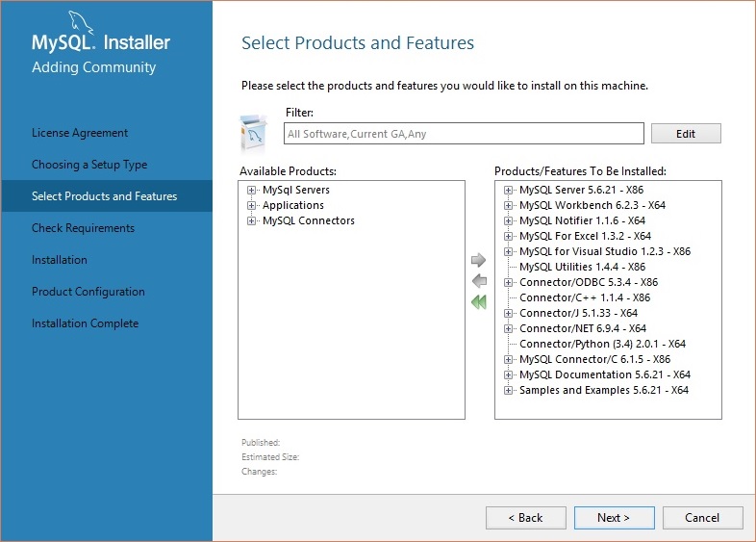Select Connector/C++ 1.1.4 - X86 item
Screen dimensions: 756x542
click(x=585, y=298)
